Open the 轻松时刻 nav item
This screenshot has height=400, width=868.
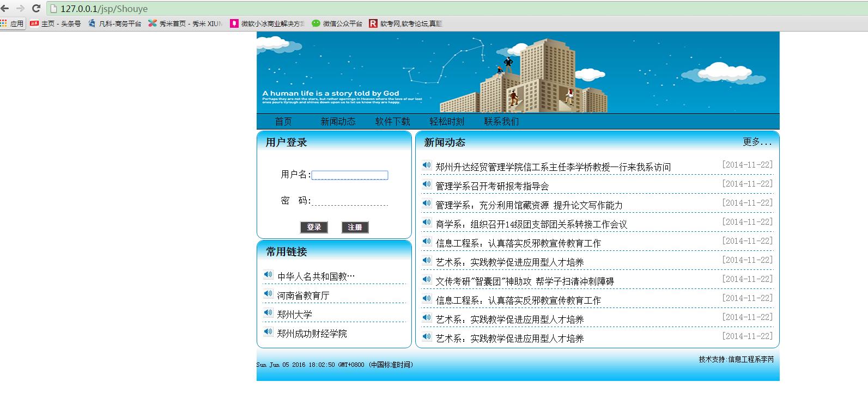click(447, 121)
